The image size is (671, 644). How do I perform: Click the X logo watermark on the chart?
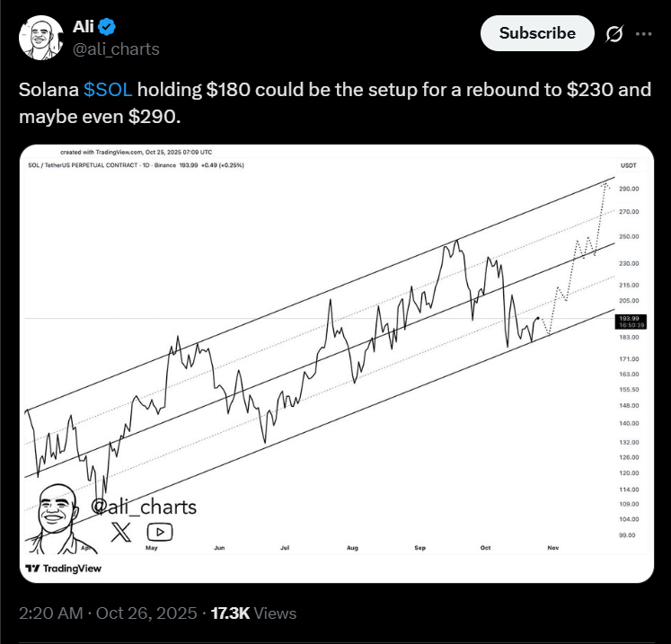click(x=120, y=532)
